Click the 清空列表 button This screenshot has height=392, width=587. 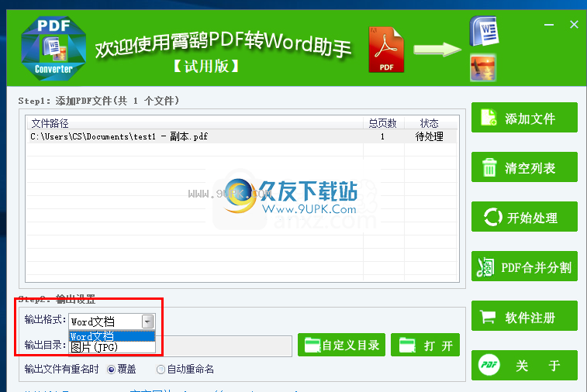[x=524, y=167]
